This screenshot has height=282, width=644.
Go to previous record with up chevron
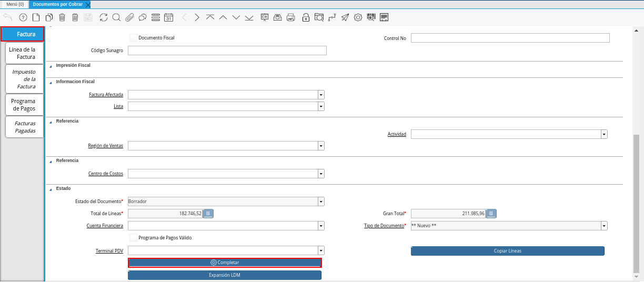(223, 17)
